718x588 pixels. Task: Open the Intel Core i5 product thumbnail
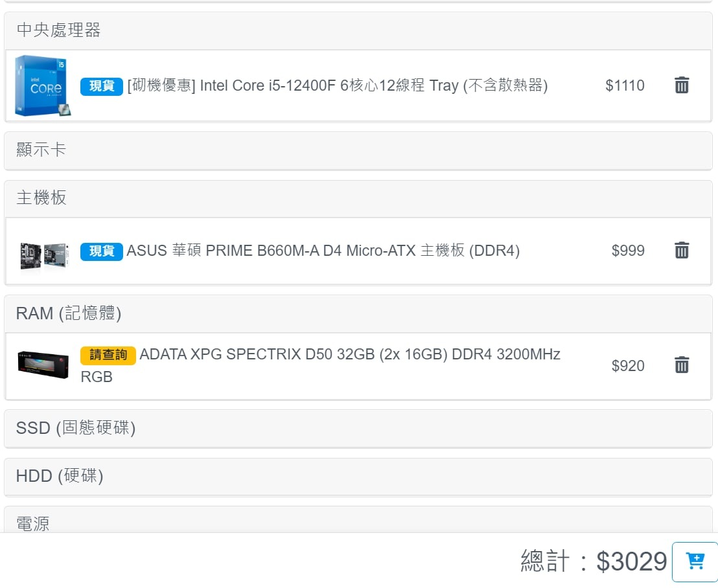coord(43,85)
